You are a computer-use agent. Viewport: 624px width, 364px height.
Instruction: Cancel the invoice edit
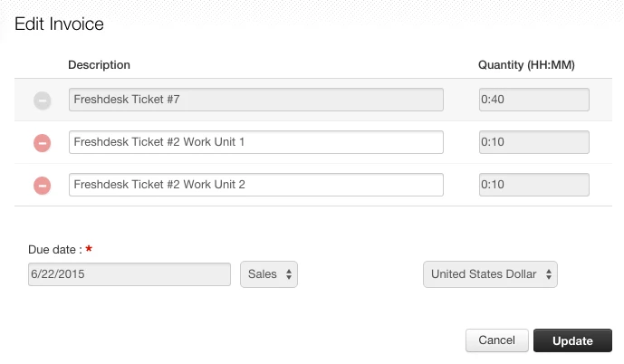pos(496,340)
